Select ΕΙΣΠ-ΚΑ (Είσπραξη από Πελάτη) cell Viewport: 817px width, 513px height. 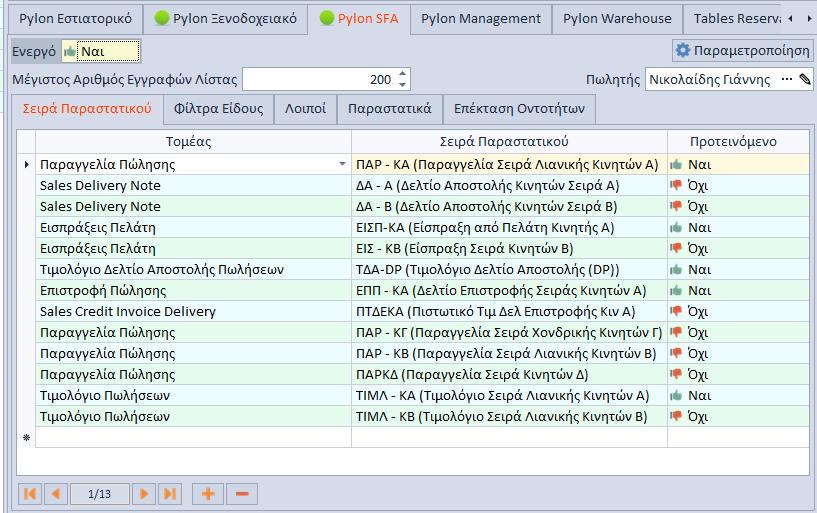pos(509,228)
